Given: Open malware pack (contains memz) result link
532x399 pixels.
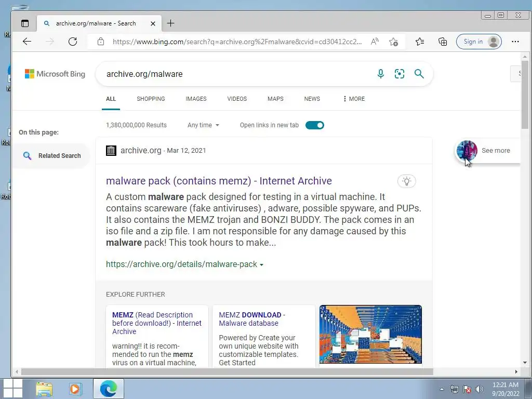Looking at the screenshot, I should [219, 181].
